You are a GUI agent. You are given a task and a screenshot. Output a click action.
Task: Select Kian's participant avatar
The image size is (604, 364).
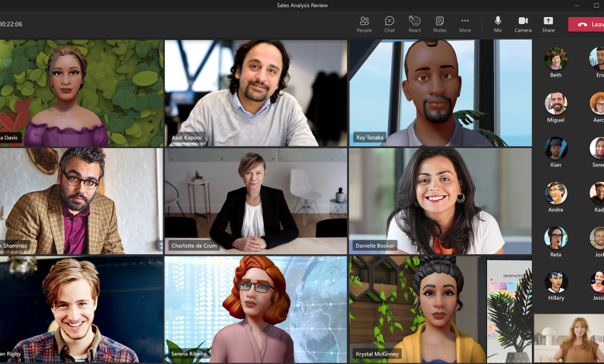point(555,148)
